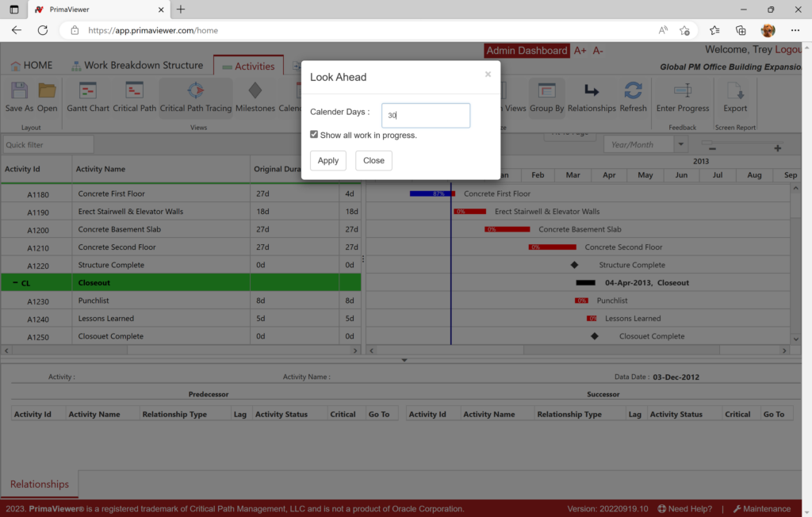The width and height of the screenshot is (812, 517).
Task: Uncheck Show all work in progress
Action: pyautogui.click(x=314, y=135)
